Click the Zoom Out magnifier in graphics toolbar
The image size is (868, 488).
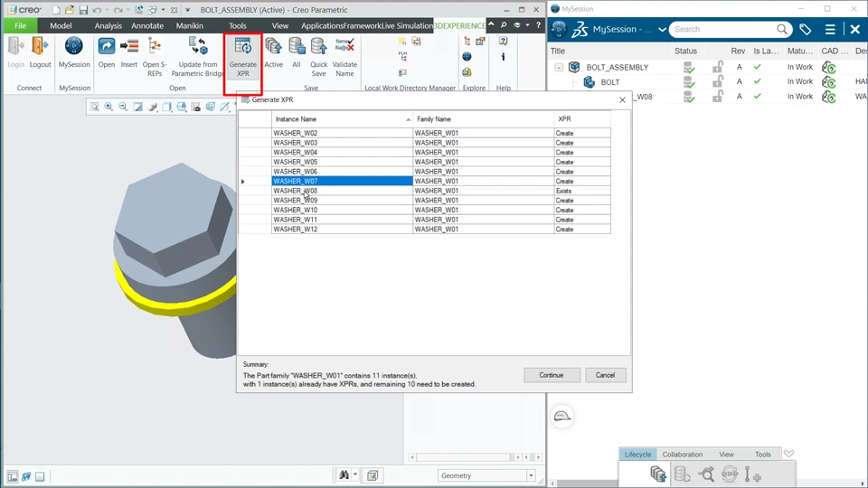coord(123,107)
